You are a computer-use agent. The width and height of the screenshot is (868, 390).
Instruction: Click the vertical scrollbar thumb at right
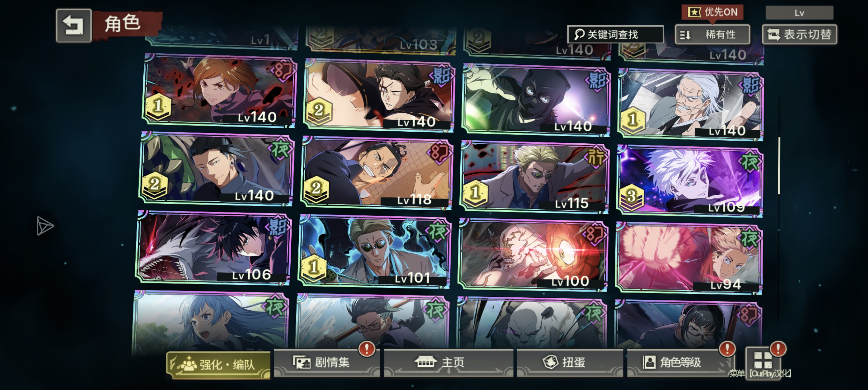[x=779, y=166]
